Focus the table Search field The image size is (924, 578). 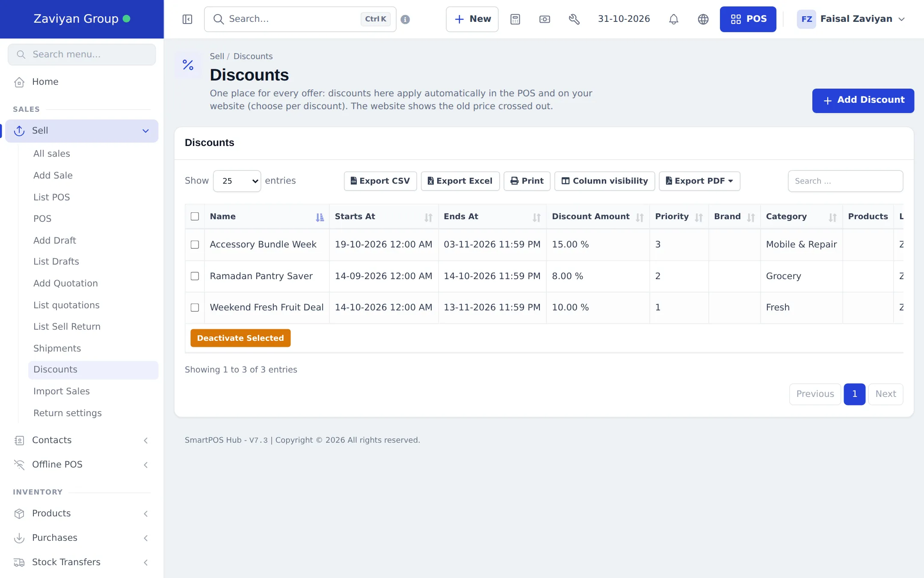pos(845,181)
